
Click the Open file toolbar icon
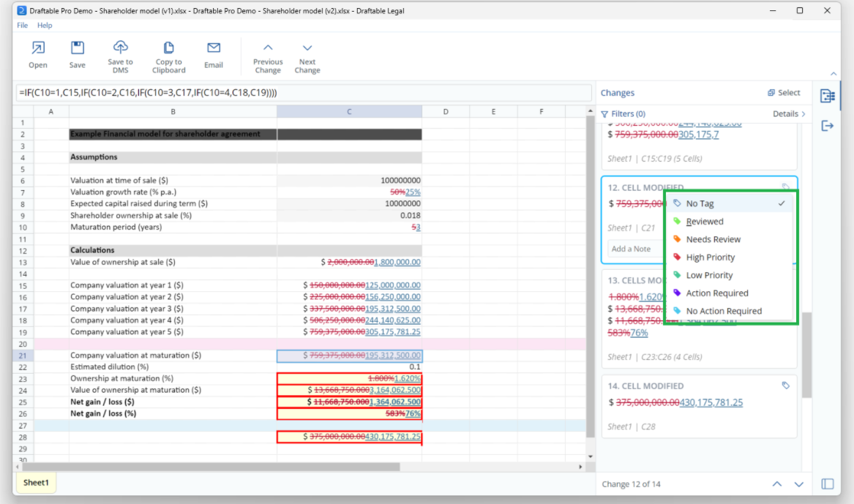(x=38, y=48)
